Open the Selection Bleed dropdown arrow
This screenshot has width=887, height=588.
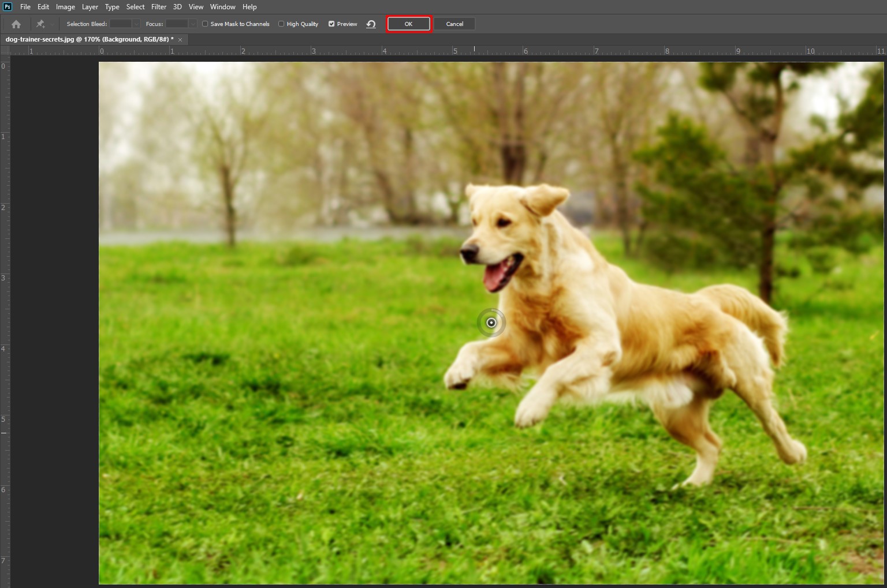pos(136,24)
